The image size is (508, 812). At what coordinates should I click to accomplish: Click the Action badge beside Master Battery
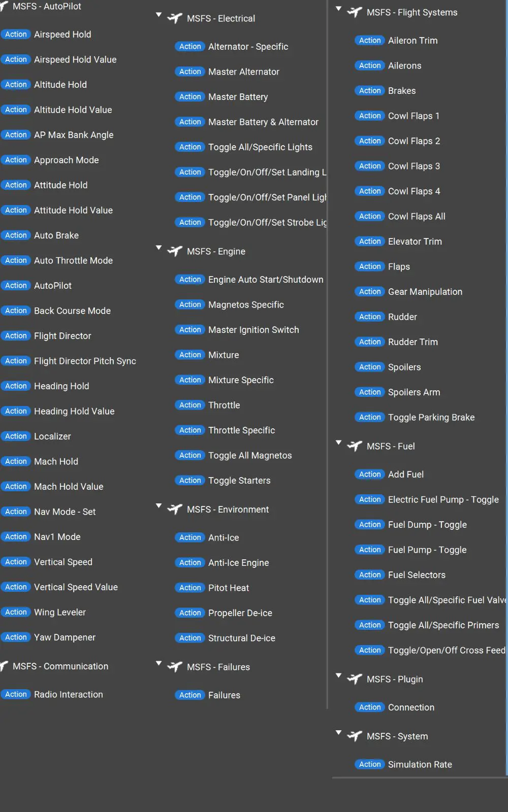(190, 97)
